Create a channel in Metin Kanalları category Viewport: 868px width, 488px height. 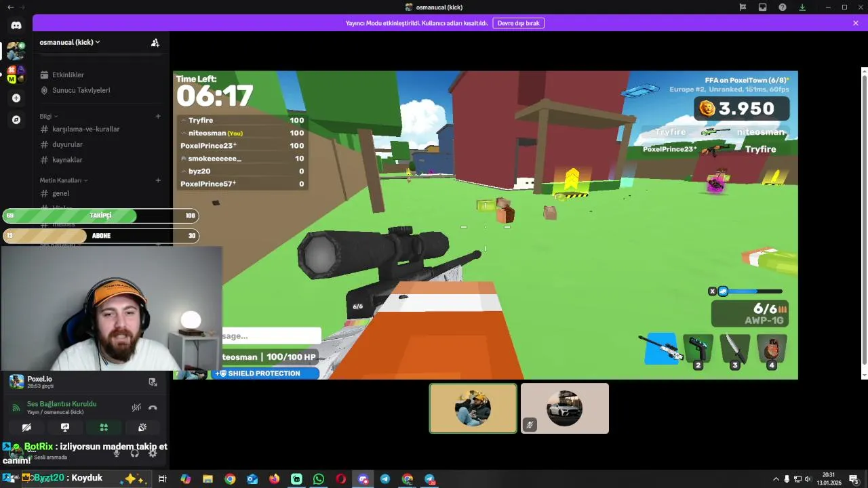(158, 180)
